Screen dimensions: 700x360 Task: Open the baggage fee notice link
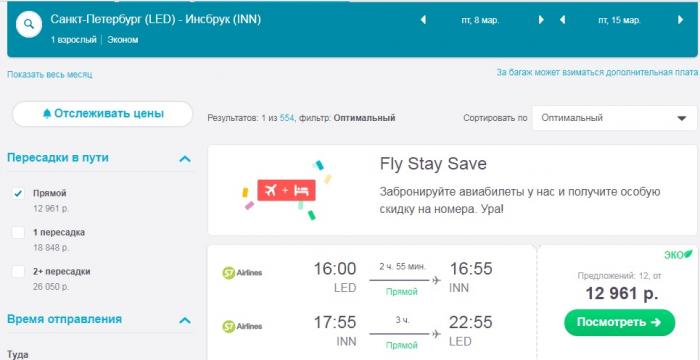click(x=597, y=72)
